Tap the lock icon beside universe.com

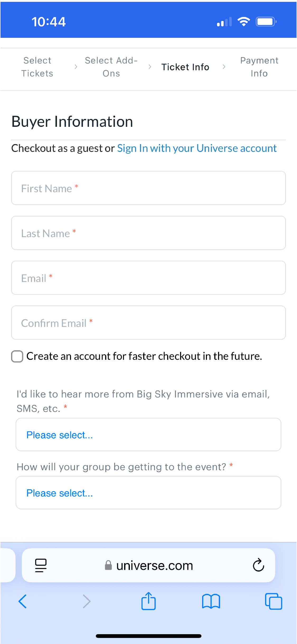click(108, 565)
